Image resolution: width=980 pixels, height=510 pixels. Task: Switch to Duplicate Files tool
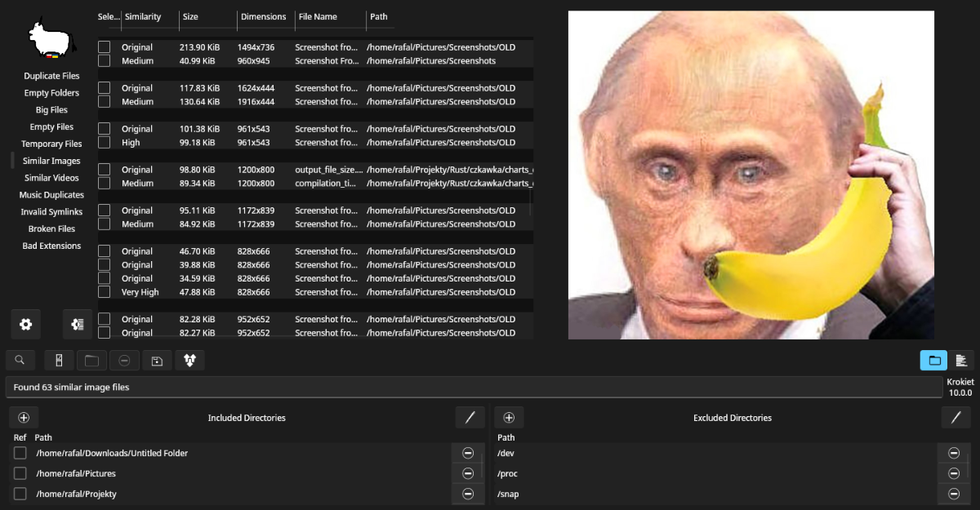pyautogui.click(x=51, y=76)
